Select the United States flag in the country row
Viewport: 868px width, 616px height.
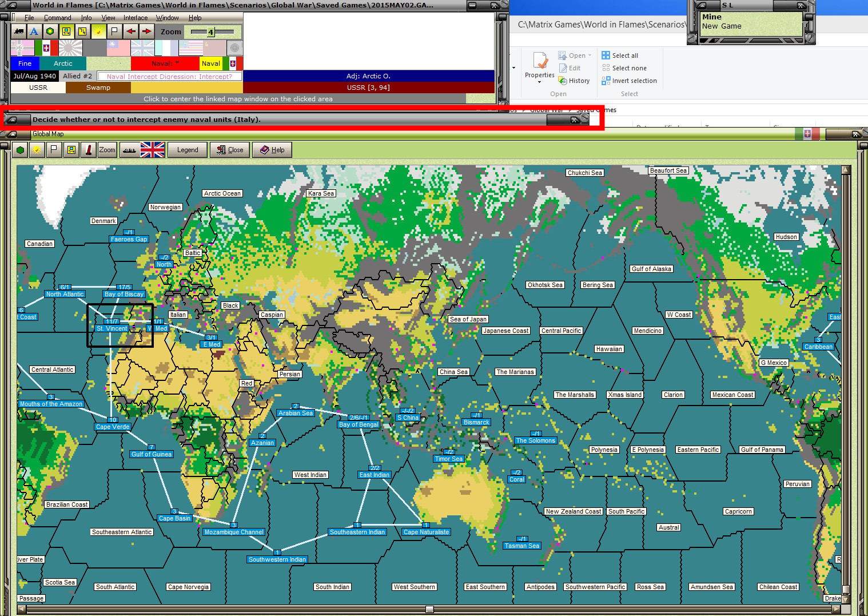(x=190, y=48)
